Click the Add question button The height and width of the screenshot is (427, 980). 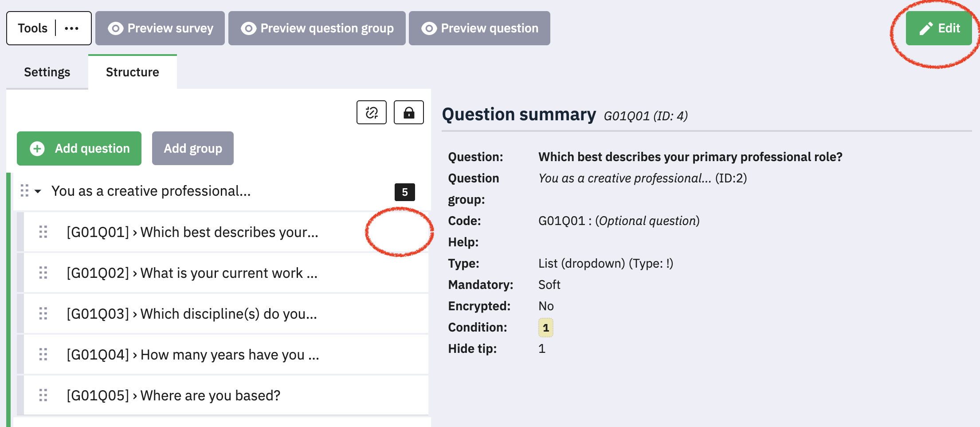pyautogui.click(x=79, y=148)
